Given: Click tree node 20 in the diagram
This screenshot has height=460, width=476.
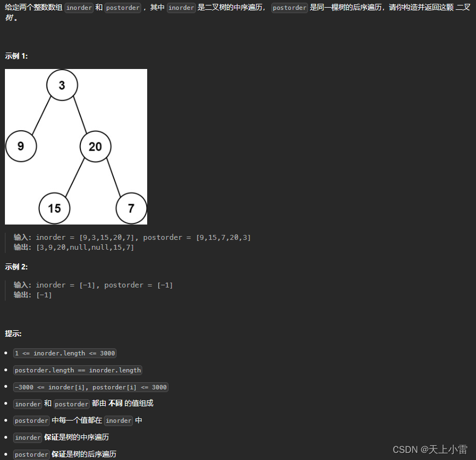Looking at the screenshot, I should (x=95, y=146).
